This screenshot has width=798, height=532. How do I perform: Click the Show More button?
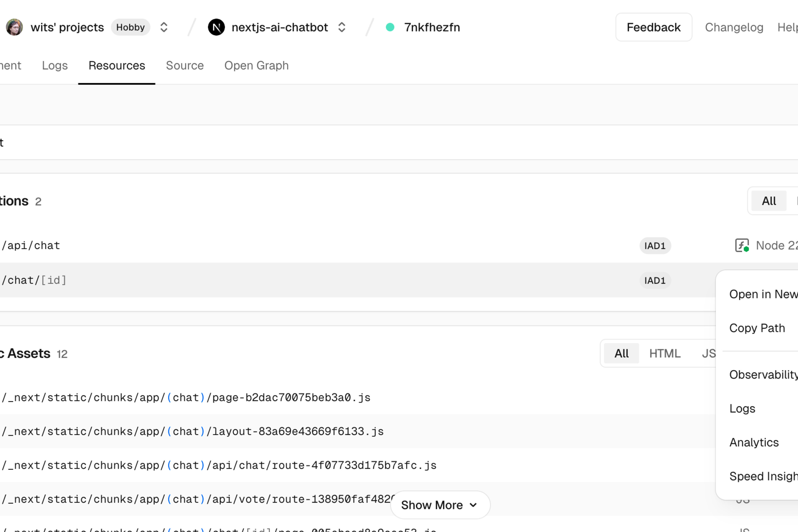coord(440,505)
